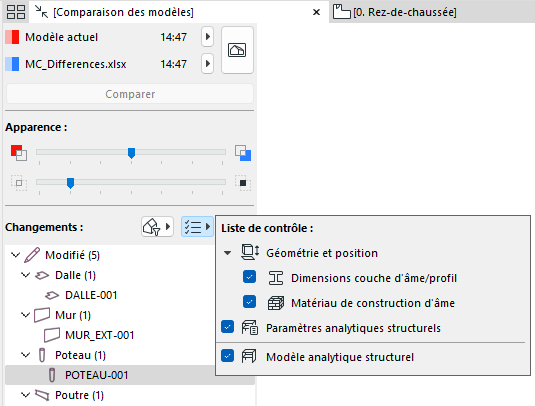
Task: Click Poteau (1) label
Action: [x=81, y=355]
